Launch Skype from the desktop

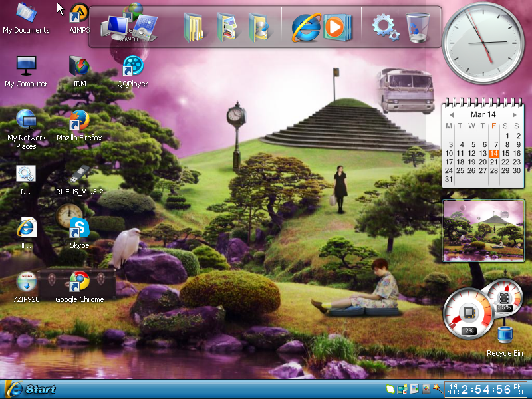79,233
